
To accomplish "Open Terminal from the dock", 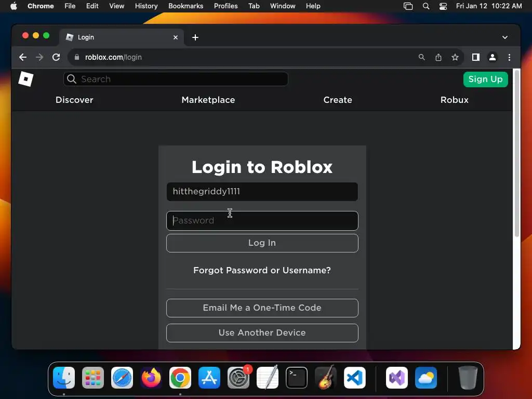I will 297,378.
